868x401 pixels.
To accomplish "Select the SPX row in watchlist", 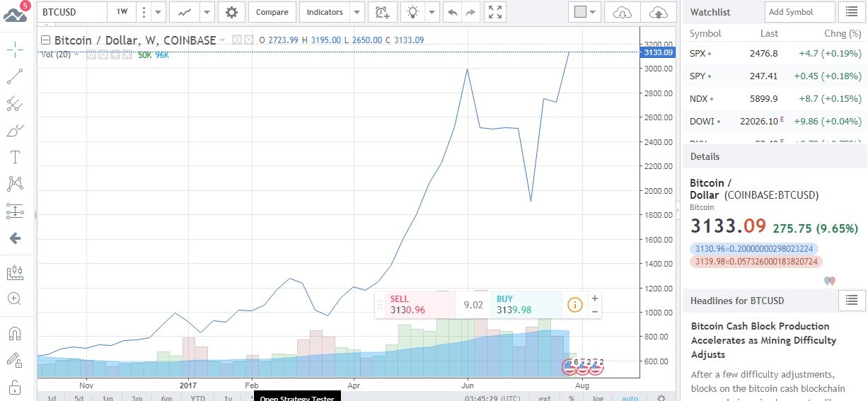I will (x=775, y=53).
